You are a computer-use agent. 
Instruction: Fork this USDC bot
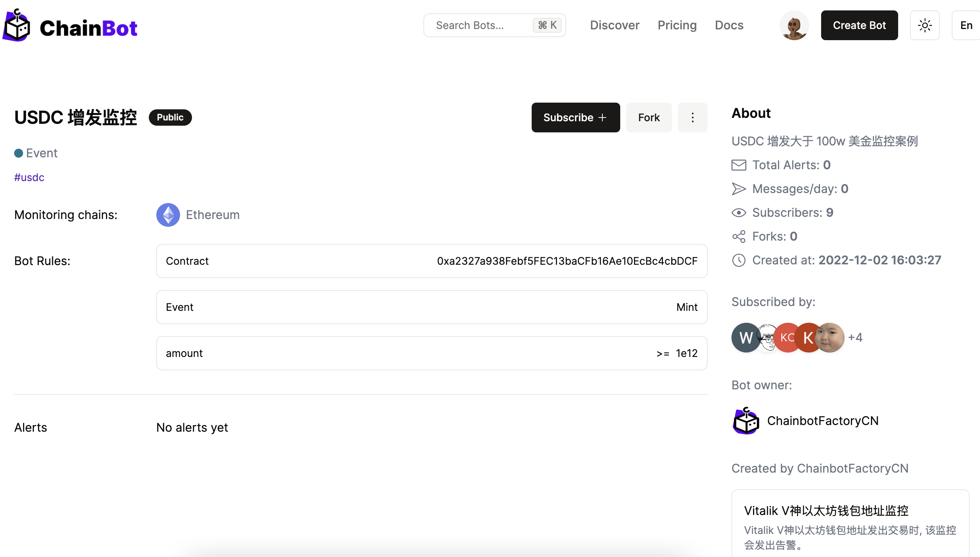648,117
